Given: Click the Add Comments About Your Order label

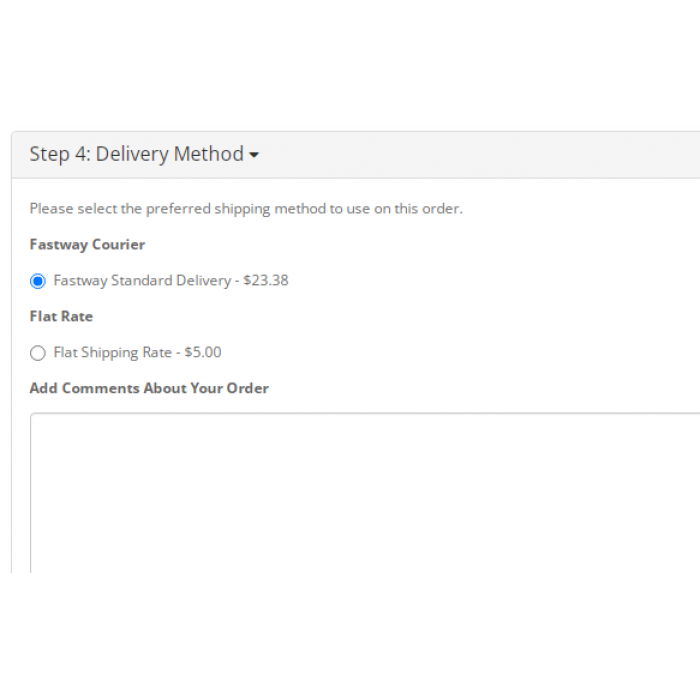Looking at the screenshot, I should pos(149,388).
